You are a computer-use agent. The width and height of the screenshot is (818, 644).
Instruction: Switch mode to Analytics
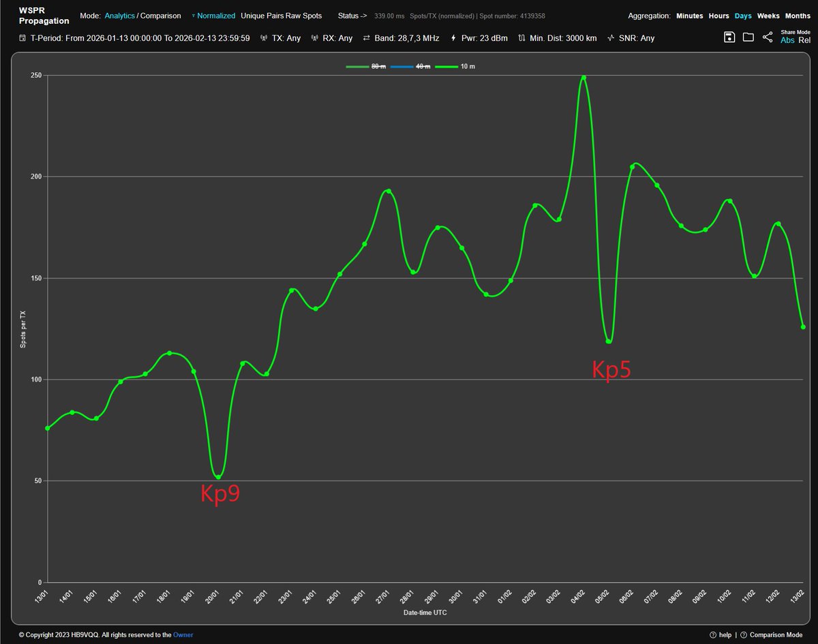[x=119, y=16]
